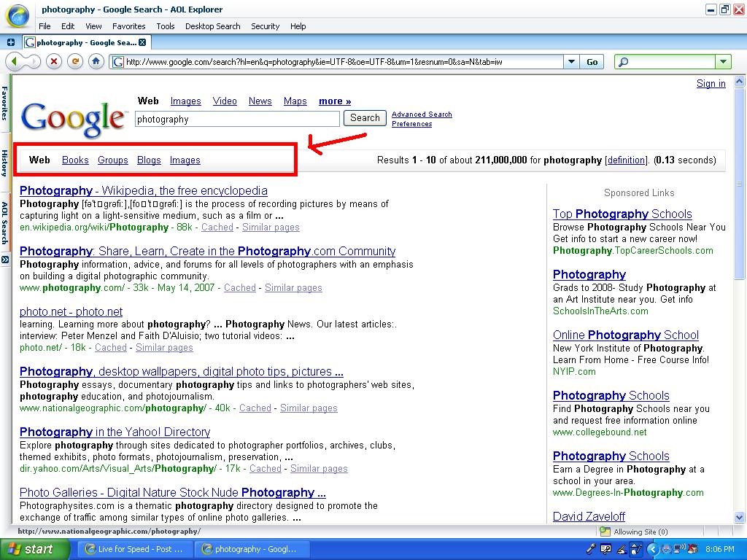Open Photography Wikipedia result title

144,190
